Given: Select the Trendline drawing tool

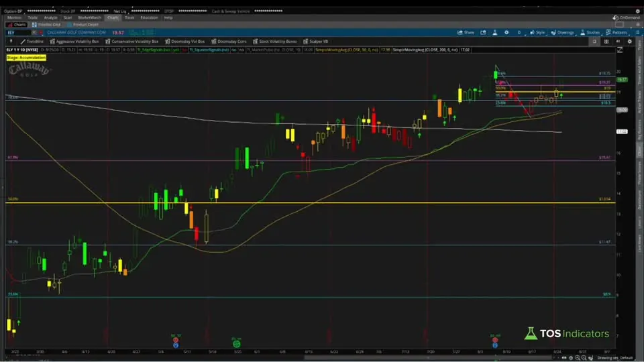Looking at the screenshot, I should coord(32,42).
